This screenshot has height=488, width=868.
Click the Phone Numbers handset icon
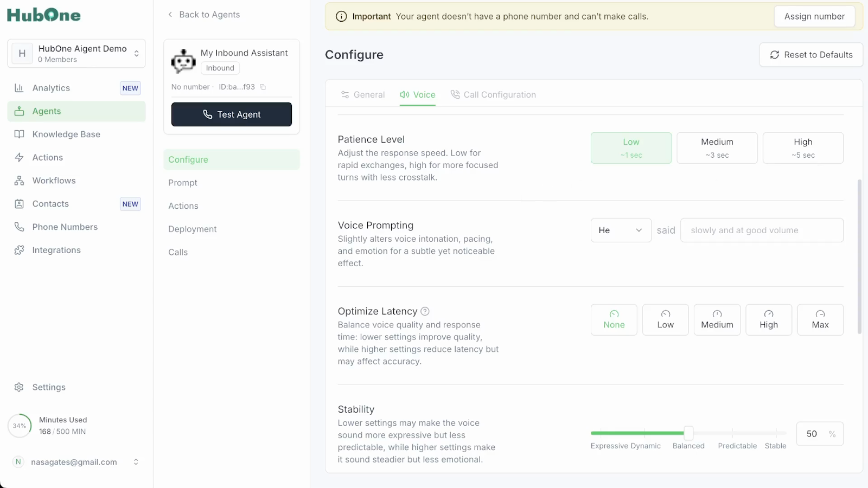pos(19,227)
